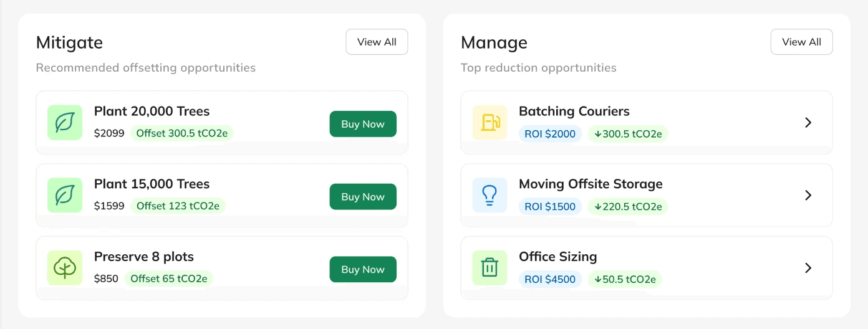The image size is (868, 329).
Task: View All in the Manage panel
Action: pos(801,42)
